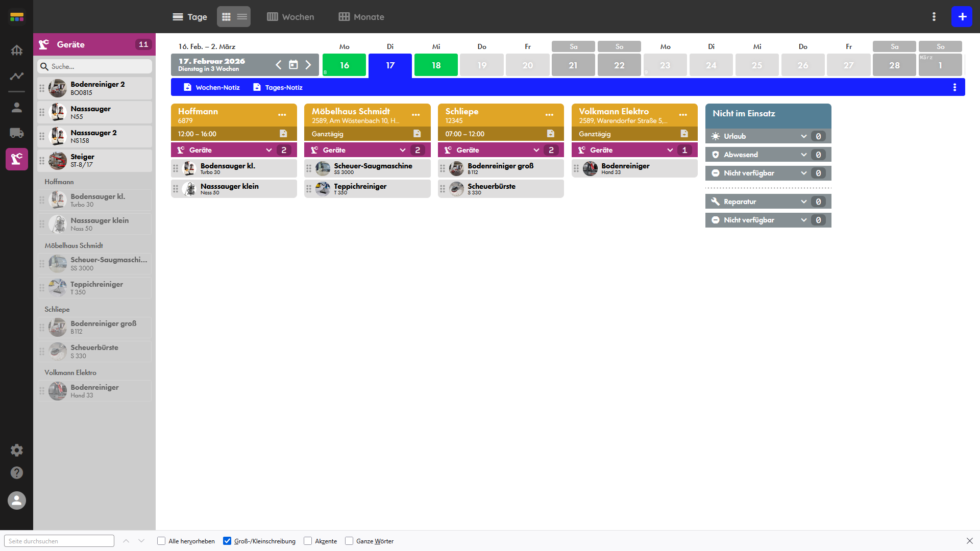Expand the Urlaub section
Image resolution: width=980 pixels, height=551 pixels.
coord(804,136)
